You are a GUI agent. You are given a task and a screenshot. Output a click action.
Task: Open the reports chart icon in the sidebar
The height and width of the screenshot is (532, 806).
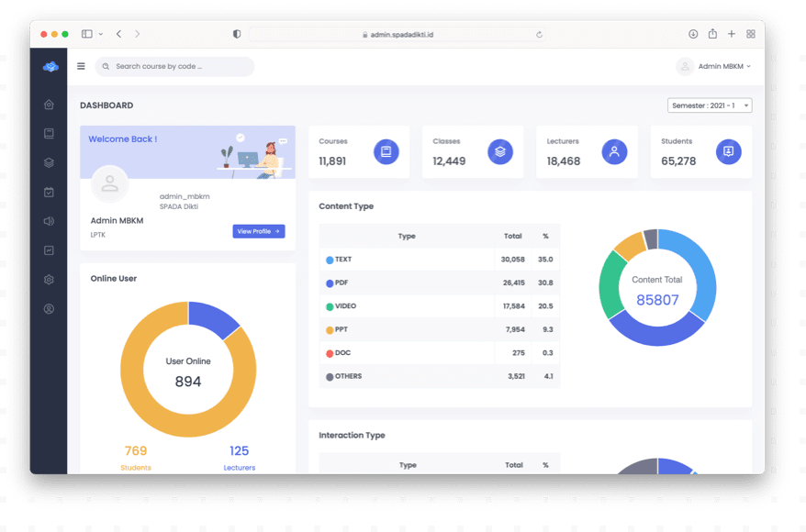tap(49, 250)
